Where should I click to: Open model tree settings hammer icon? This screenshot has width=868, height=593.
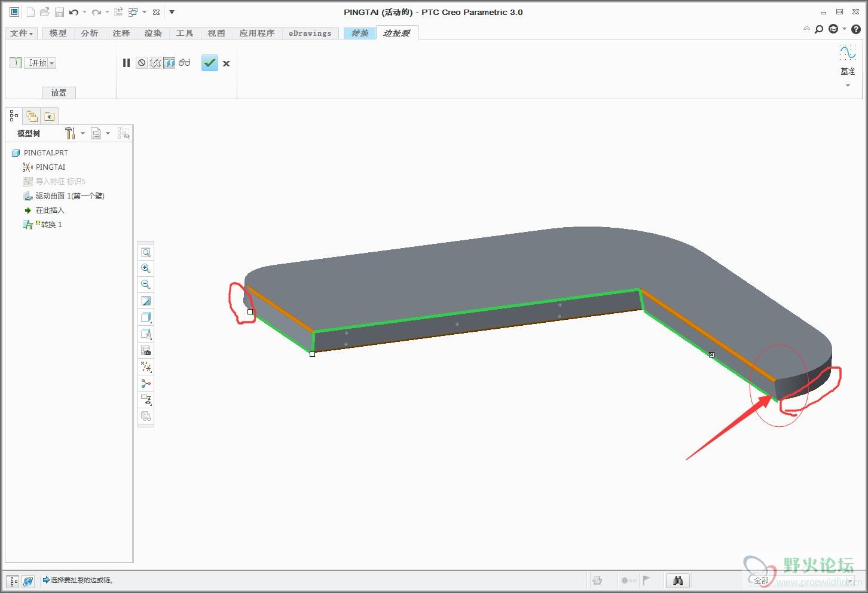70,133
